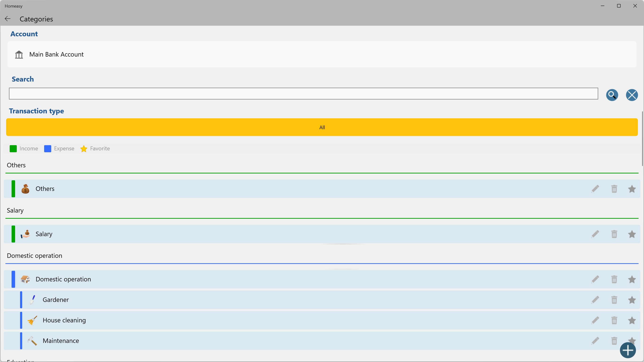The height and width of the screenshot is (362, 644).
Task: Select All transaction type button
Action: 322,127
